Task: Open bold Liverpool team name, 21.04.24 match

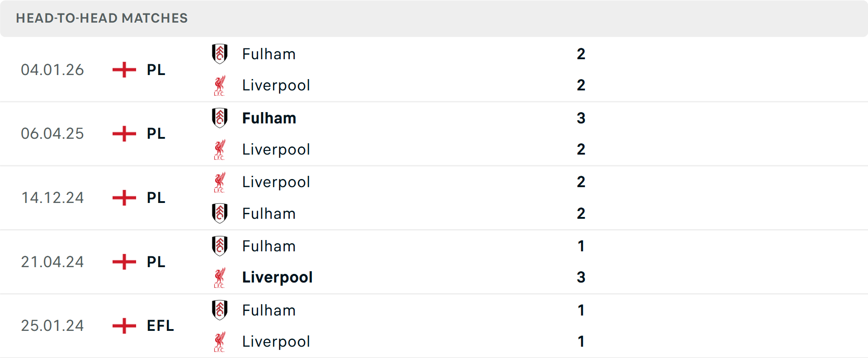Action: pos(277,277)
